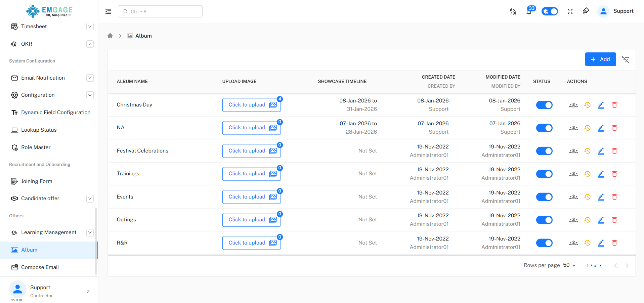Open history icon for Festival Celebrations

tap(587, 151)
